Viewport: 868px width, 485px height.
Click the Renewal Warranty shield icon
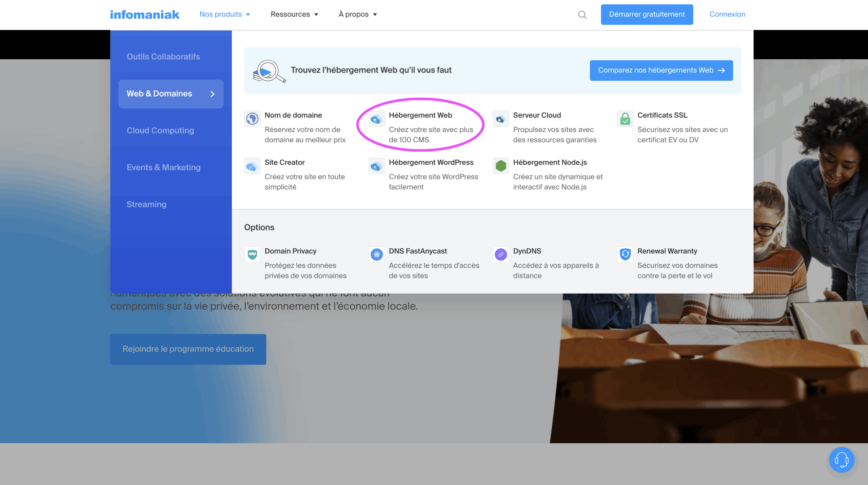point(625,255)
